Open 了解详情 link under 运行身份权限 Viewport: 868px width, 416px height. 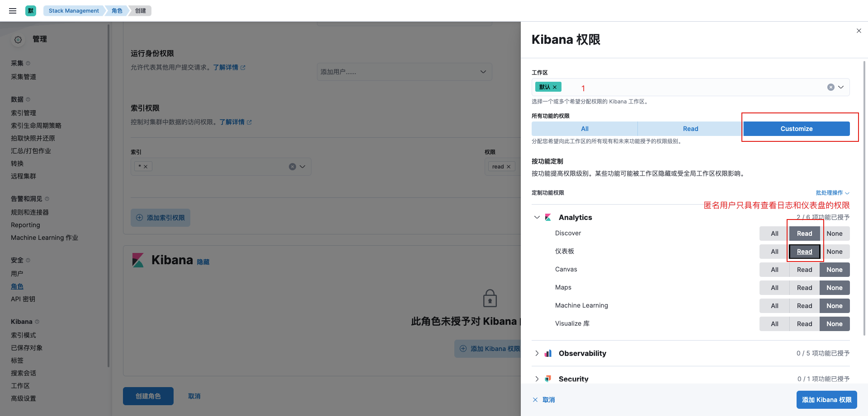[x=229, y=67]
